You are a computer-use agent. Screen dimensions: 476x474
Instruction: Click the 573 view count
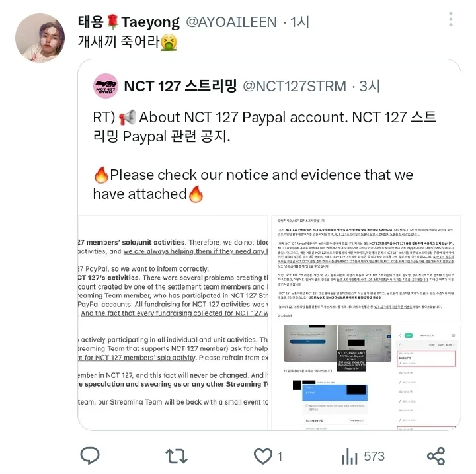pyautogui.click(x=374, y=456)
